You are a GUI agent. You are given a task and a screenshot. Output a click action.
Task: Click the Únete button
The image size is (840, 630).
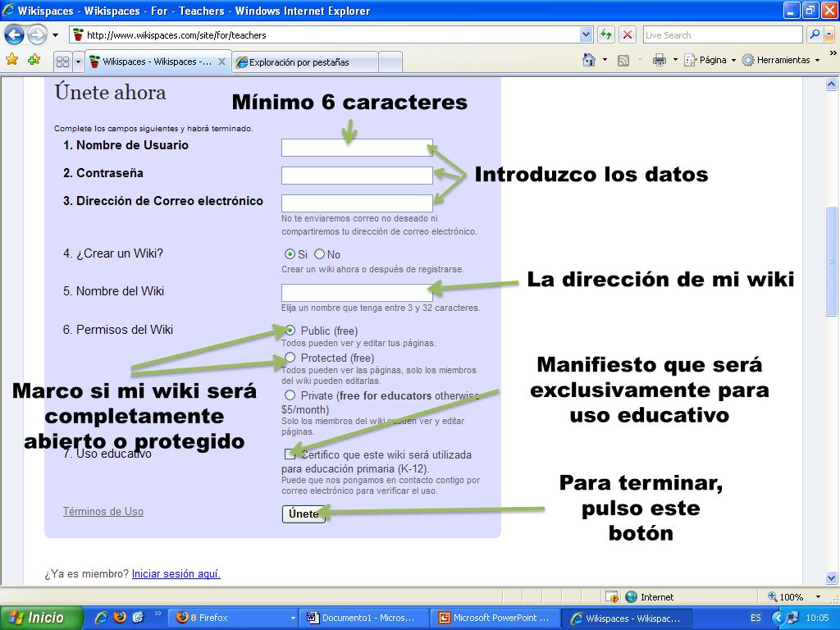click(x=304, y=514)
